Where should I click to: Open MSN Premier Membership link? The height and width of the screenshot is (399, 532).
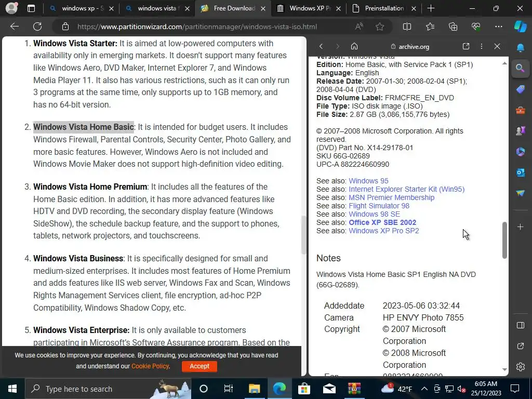click(392, 197)
